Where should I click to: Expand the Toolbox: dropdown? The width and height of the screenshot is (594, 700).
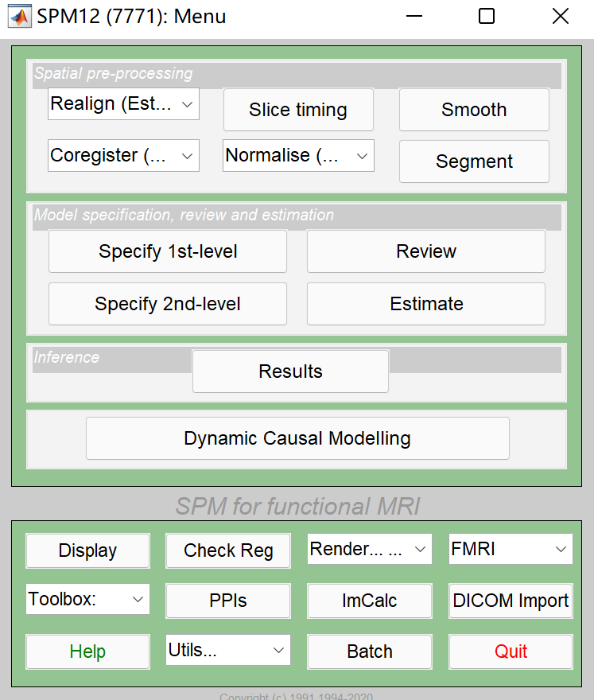[87, 599]
